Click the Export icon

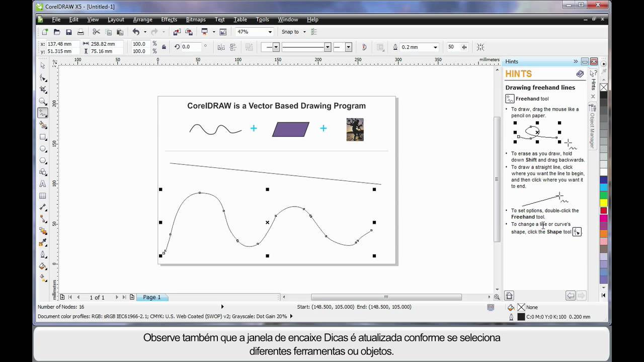coord(189,32)
